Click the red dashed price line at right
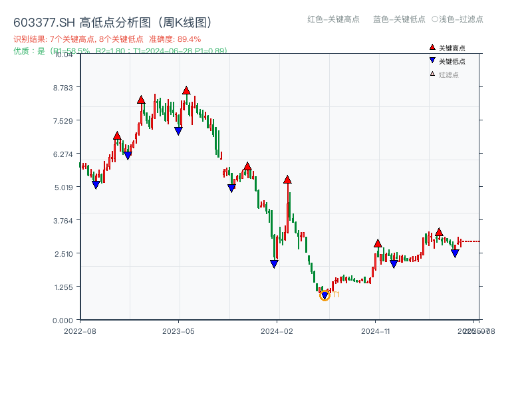Image resolution: width=532 pixels, height=399 pixels. 471,241
